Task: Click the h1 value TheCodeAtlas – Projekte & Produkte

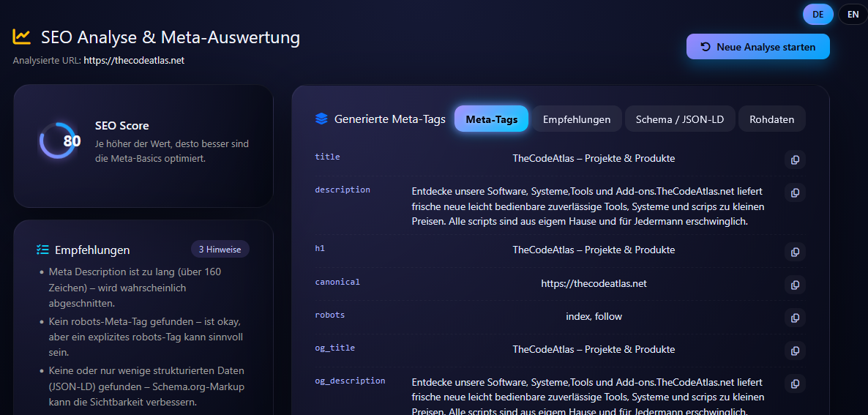Action: click(x=594, y=250)
